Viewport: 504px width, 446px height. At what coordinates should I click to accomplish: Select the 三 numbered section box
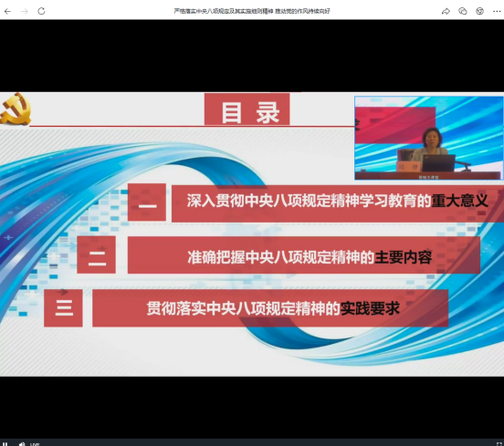pyautogui.click(x=63, y=308)
